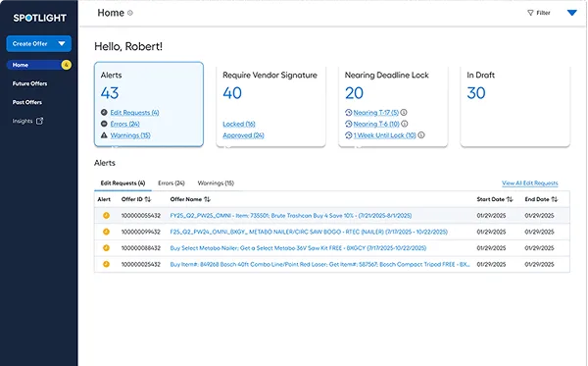588x366 pixels.
Task: Open Buy Select Metabo Nailer offer link
Action: click(298, 248)
